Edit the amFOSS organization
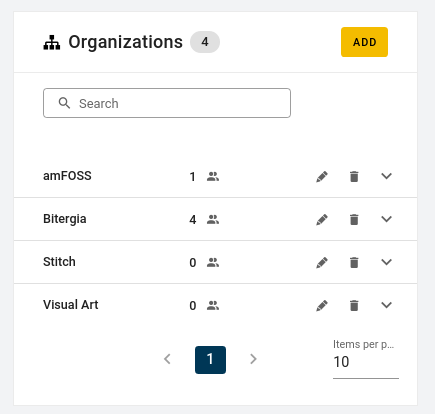This screenshot has height=414, width=435. coord(322,176)
